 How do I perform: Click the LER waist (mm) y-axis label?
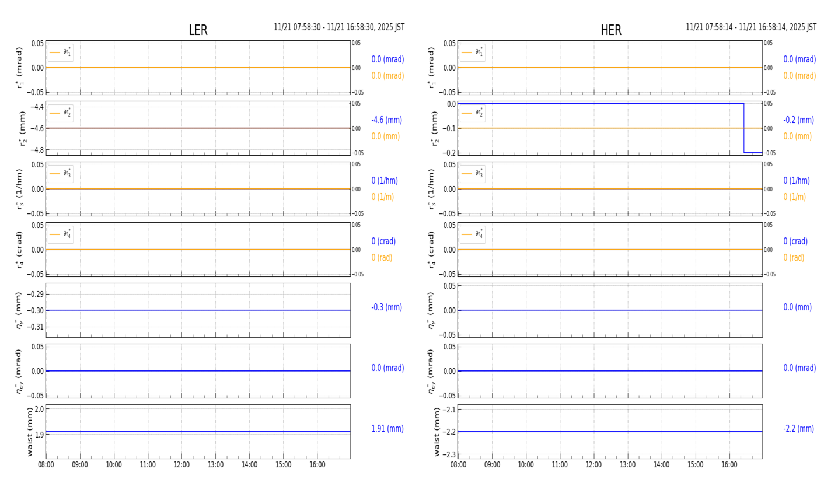29,432
